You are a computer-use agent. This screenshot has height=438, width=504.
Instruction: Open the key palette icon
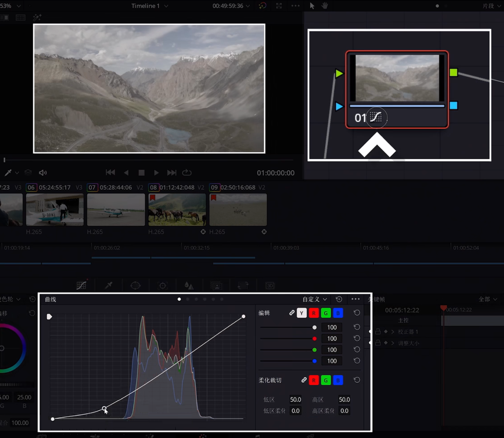coord(216,286)
